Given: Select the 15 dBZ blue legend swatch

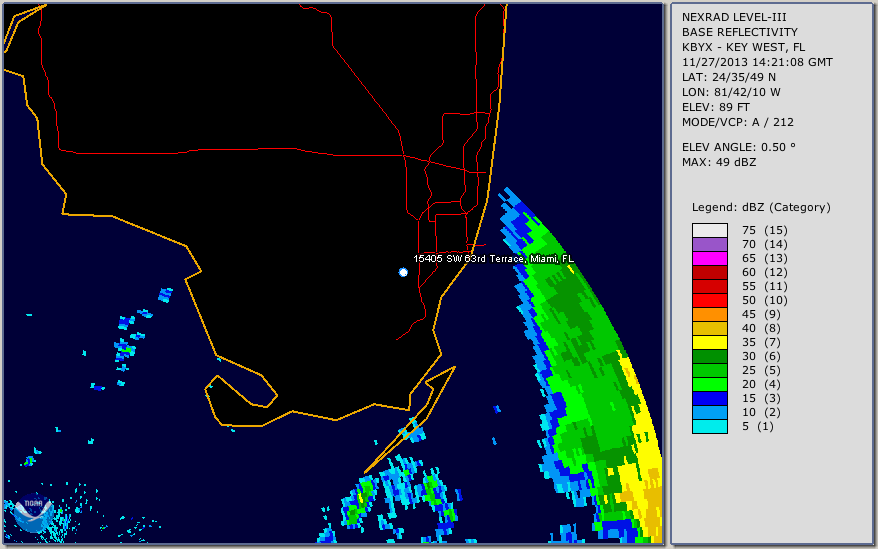Looking at the screenshot, I should (709, 398).
